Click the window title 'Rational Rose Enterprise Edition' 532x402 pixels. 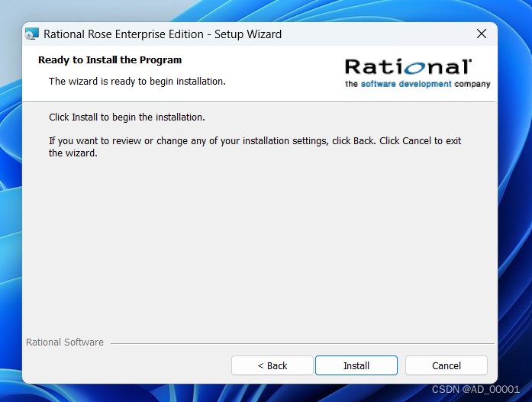click(x=124, y=34)
